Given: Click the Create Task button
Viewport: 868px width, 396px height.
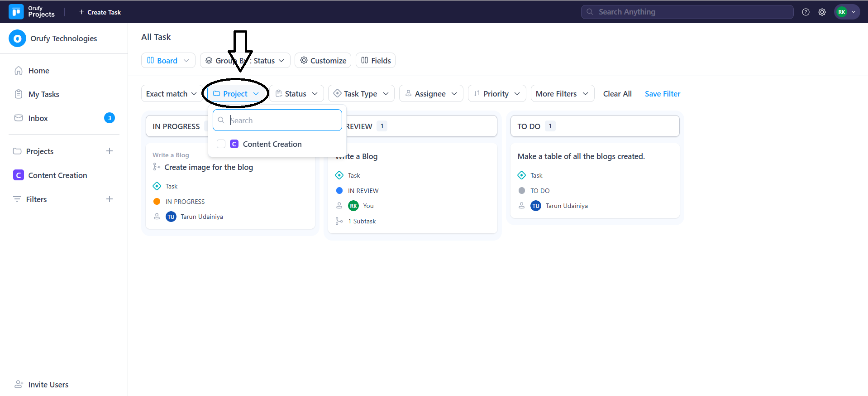Looking at the screenshot, I should [x=100, y=12].
